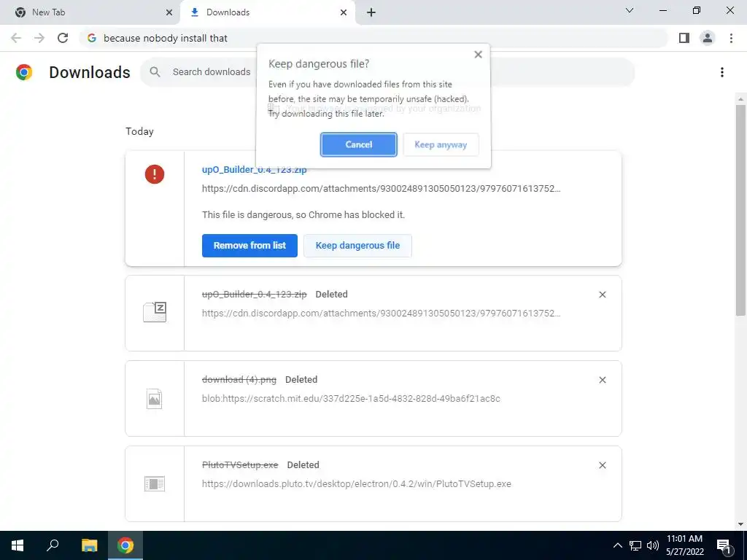Screen dimensions: 747x560
Task: Click the volume speaker tray icon
Action: point(653,545)
